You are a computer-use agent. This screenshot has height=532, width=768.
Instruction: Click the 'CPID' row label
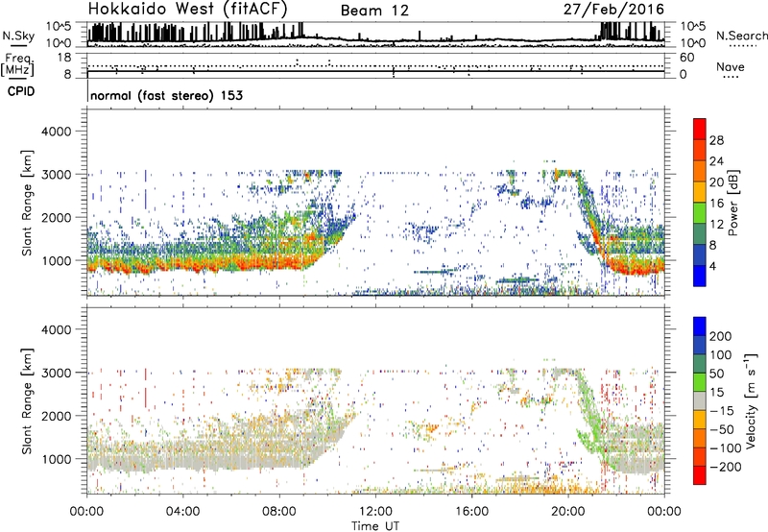(x=21, y=91)
